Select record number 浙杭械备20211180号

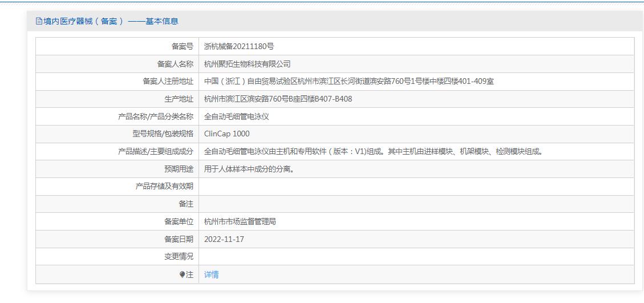(239, 46)
